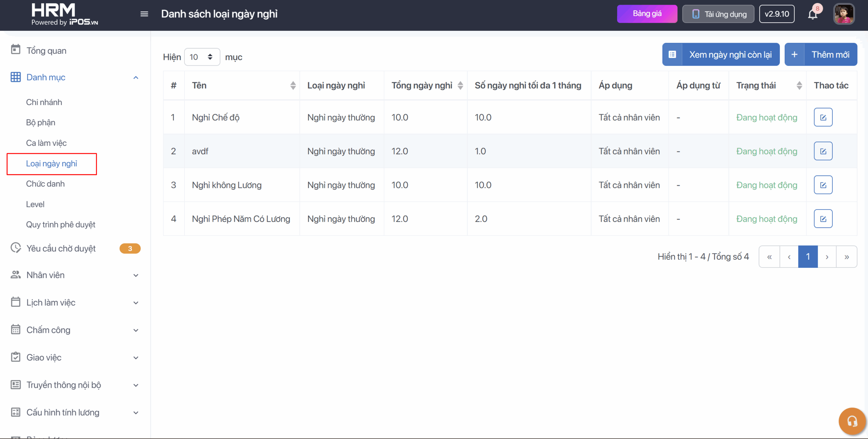Click the hamburger menu icon in header
868x439 pixels.
144,14
